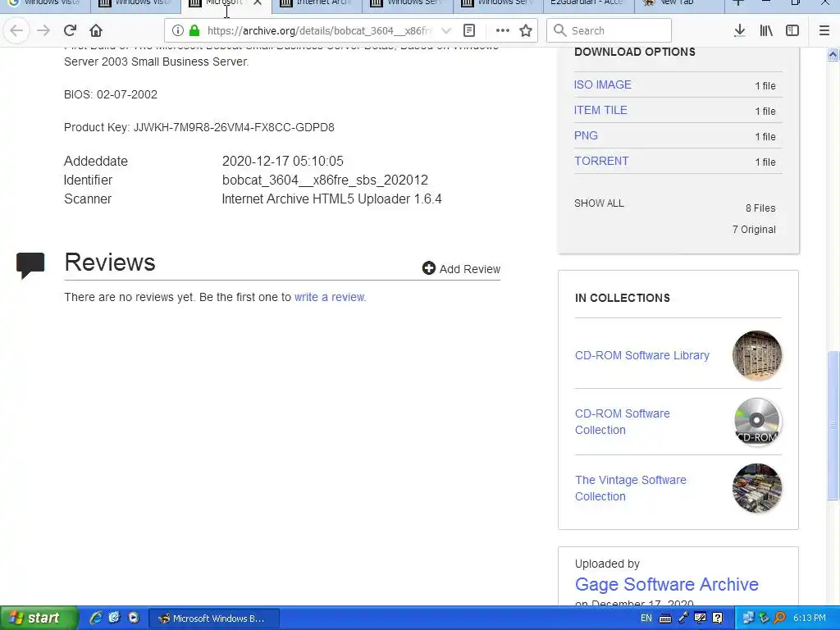Open the Firefox hamburger menu
This screenshot has height=630, width=840.
[x=824, y=30]
